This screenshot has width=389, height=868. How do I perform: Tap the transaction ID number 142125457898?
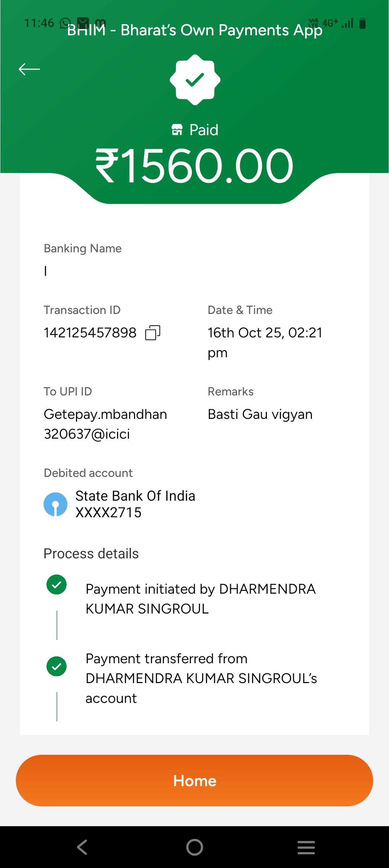(x=90, y=333)
